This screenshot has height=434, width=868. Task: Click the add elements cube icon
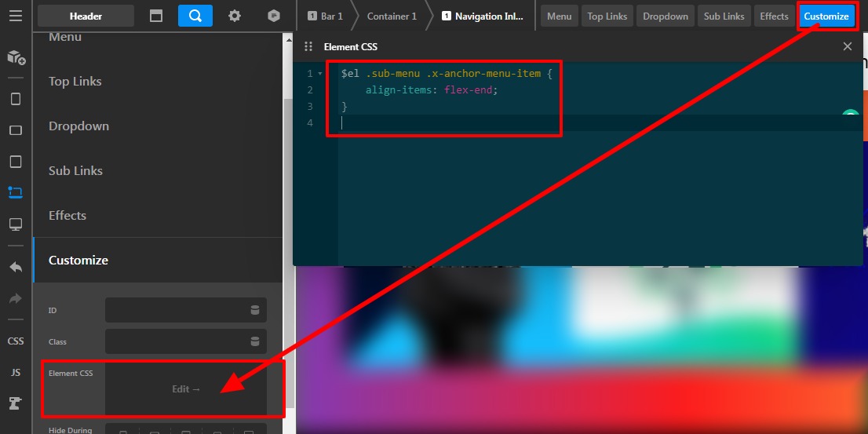16,57
